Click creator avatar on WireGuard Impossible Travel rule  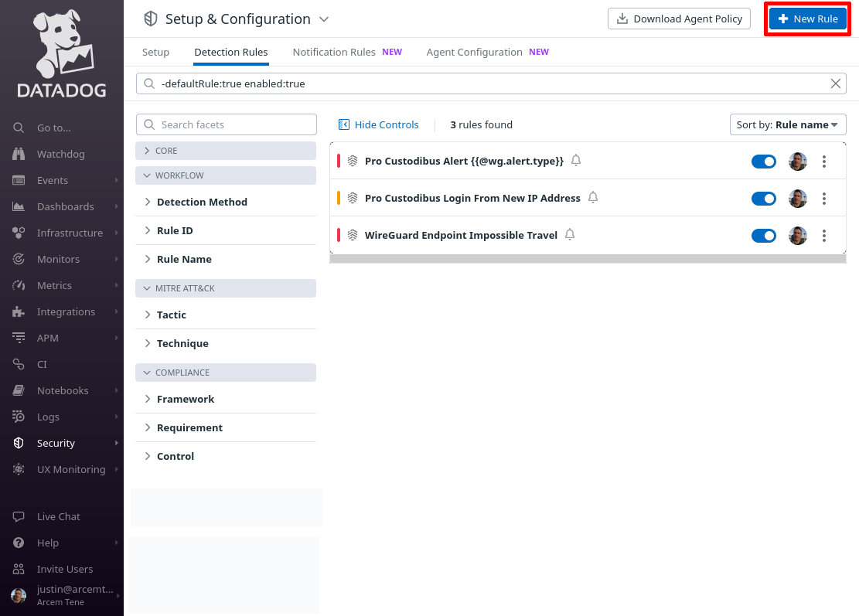(798, 236)
